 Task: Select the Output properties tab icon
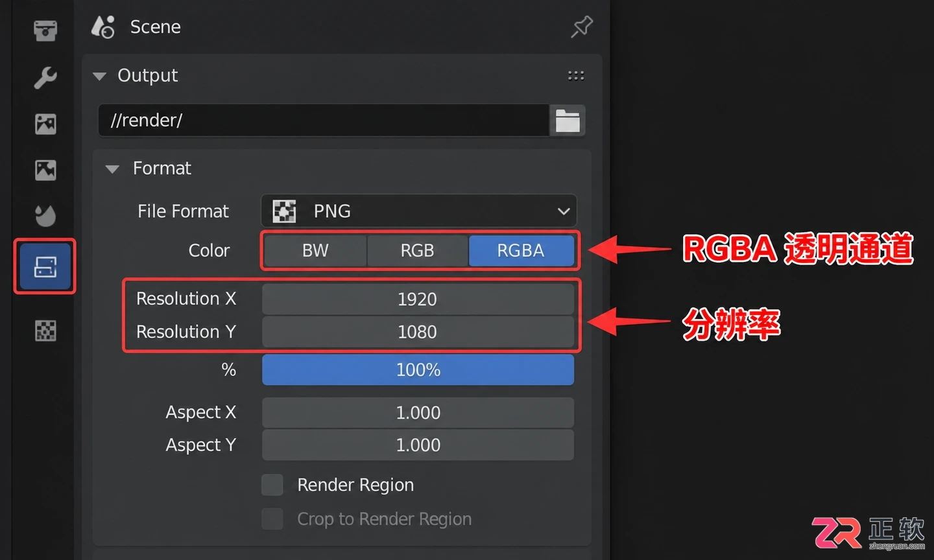tap(45, 266)
